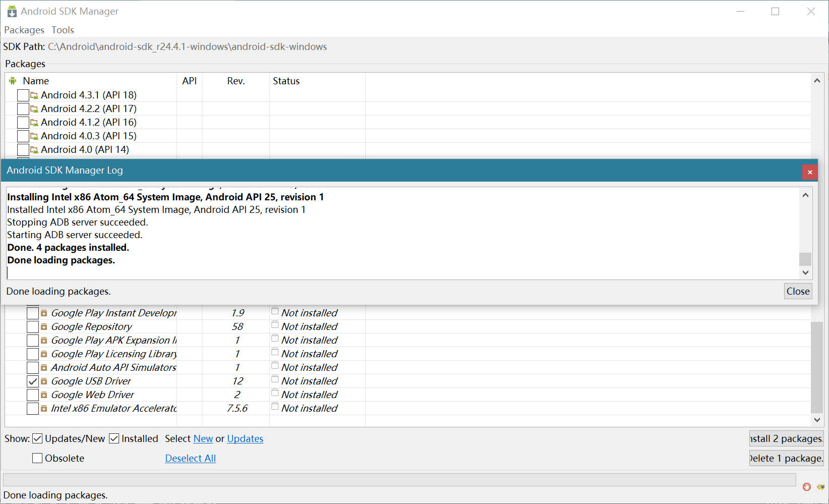Click the red stop icon in status bar
The image size is (829, 504).
pos(806,487)
